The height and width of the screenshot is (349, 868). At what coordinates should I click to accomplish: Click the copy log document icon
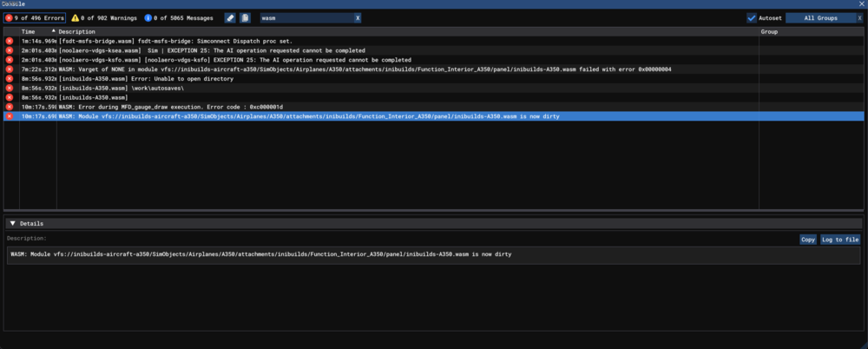(x=246, y=18)
